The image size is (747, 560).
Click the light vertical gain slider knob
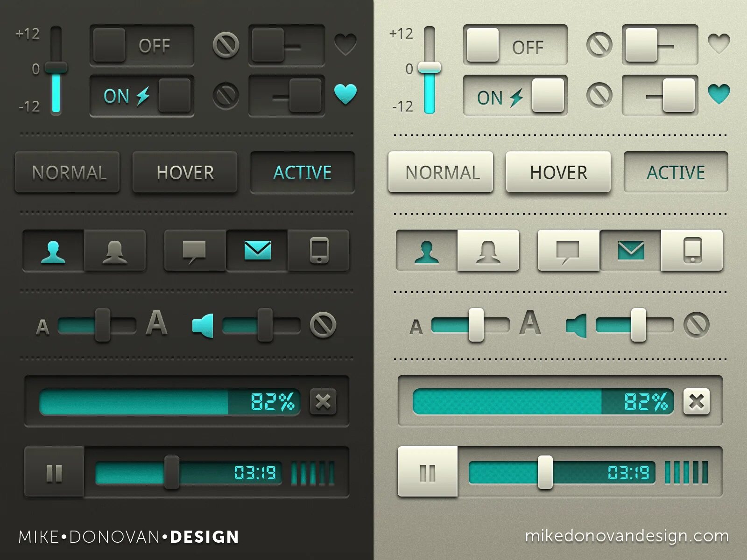click(430, 68)
